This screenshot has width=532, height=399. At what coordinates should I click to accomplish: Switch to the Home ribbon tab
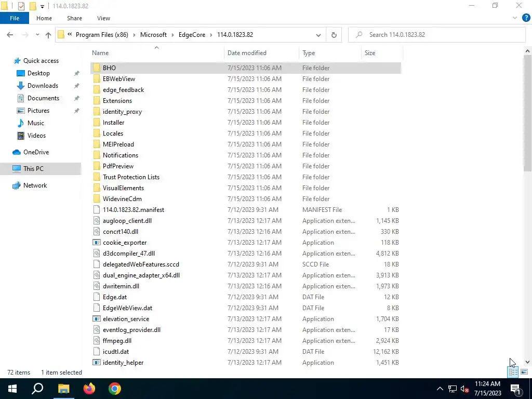(x=44, y=18)
